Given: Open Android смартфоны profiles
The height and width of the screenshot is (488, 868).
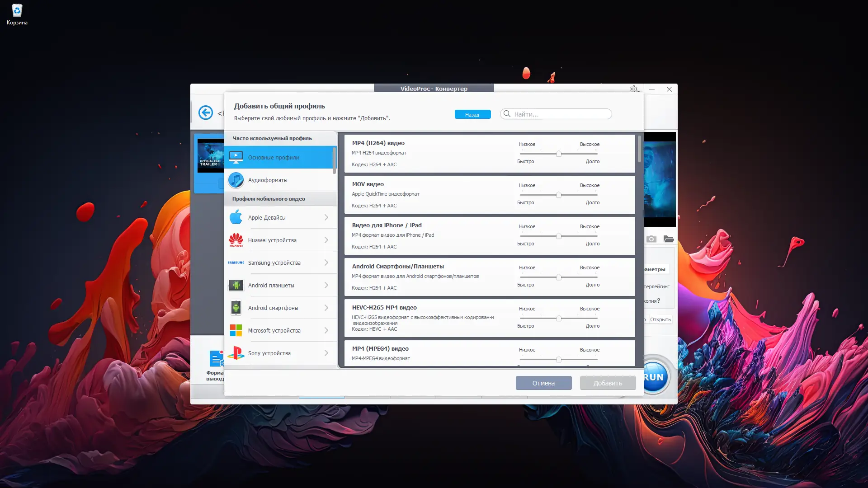Looking at the screenshot, I should (280, 308).
